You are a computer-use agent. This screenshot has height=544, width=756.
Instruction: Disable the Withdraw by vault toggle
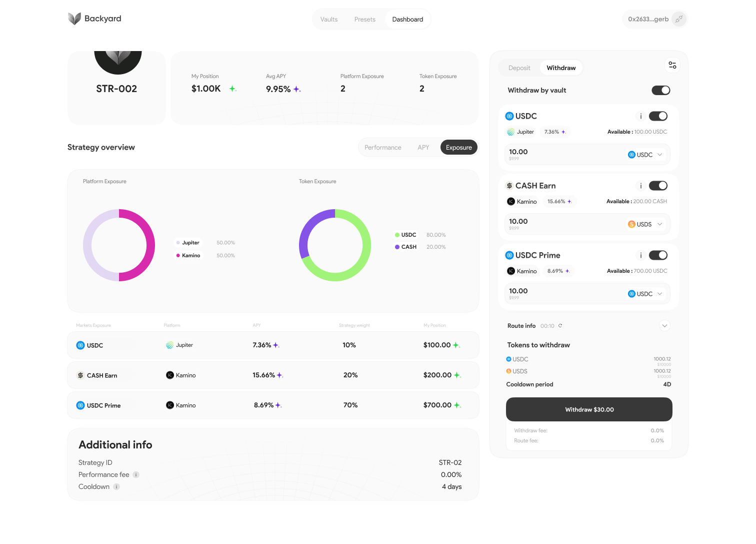(660, 90)
